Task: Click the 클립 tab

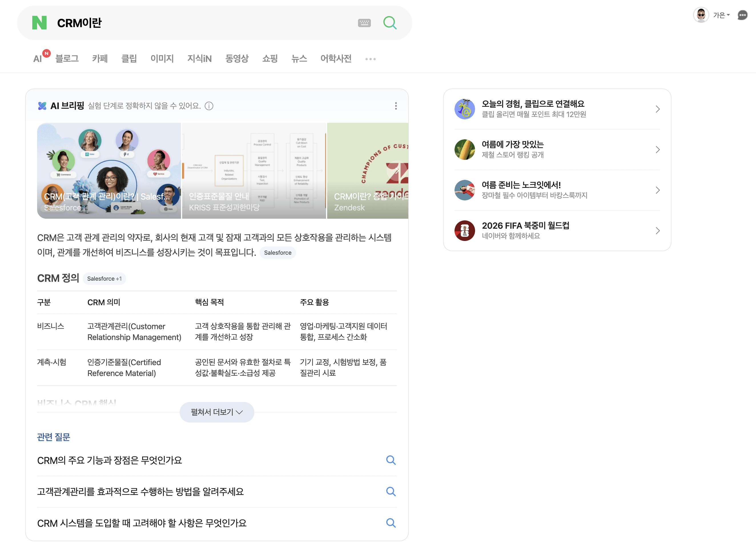Action: (129, 59)
